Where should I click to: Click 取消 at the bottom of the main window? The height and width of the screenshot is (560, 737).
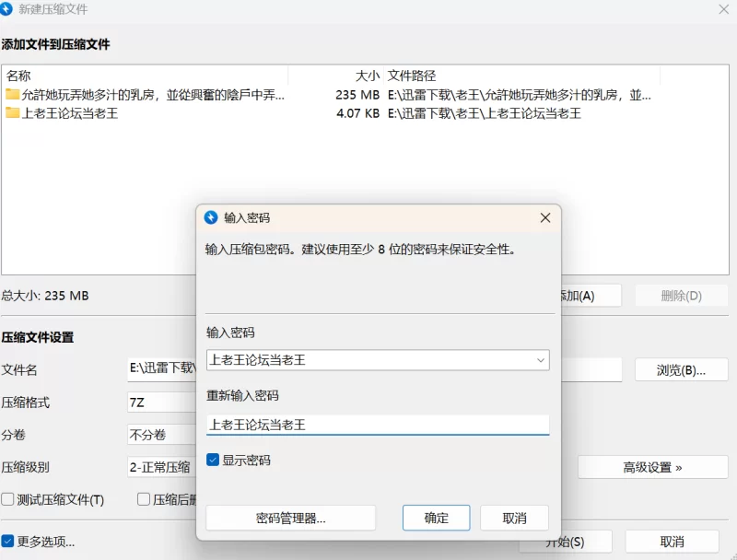pos(672,542)
